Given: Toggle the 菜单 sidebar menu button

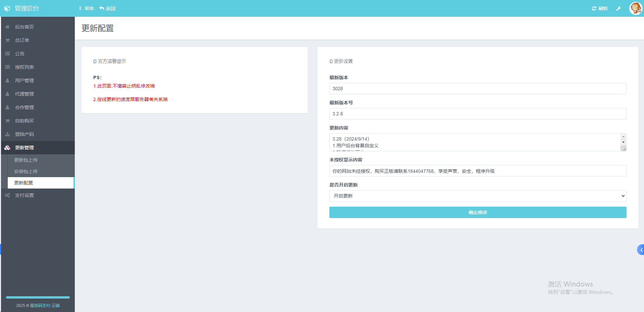Looking at the screenshot, I should pyautogui.click(x=86, y=8).
